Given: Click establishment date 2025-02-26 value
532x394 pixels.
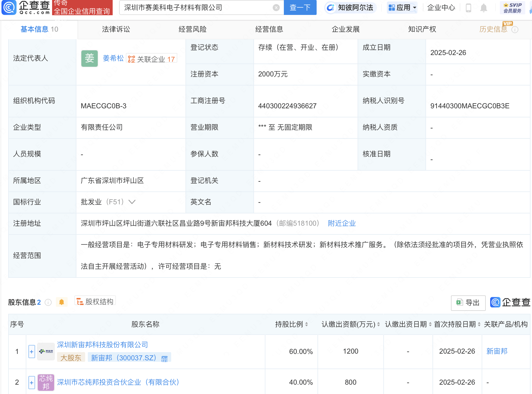Looking at the screenshot, I should click(x=448, y=53).
